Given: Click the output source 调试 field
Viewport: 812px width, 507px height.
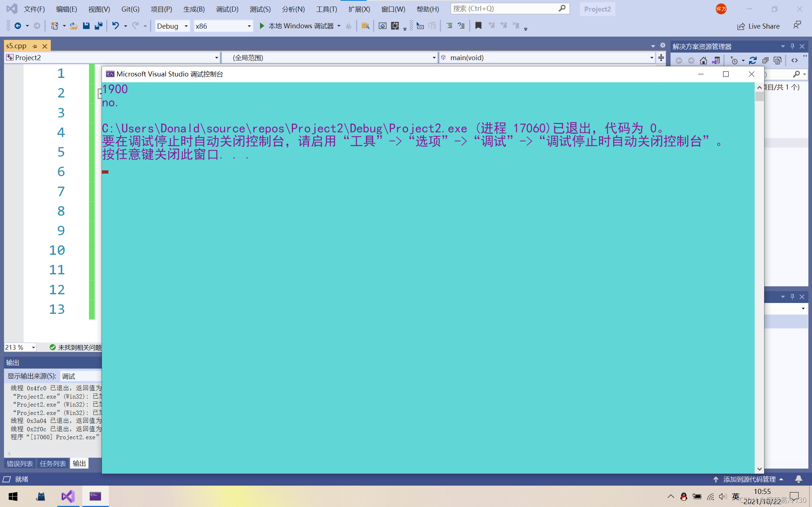Looking at the screenshot, I should (81, 376).
